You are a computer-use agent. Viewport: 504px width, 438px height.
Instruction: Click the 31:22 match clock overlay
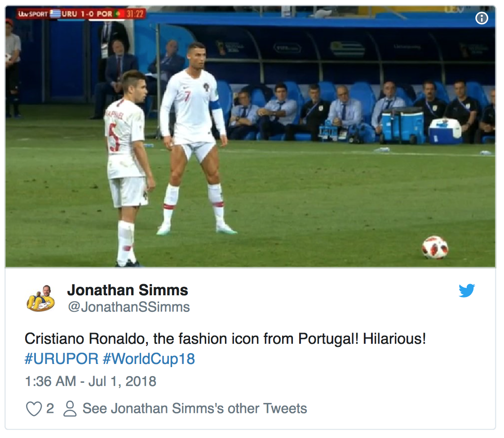[135, 13]
